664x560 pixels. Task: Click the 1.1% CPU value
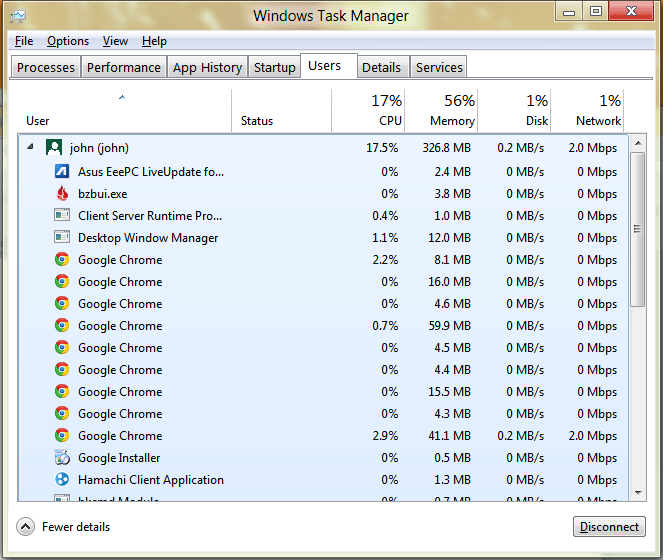385,238
